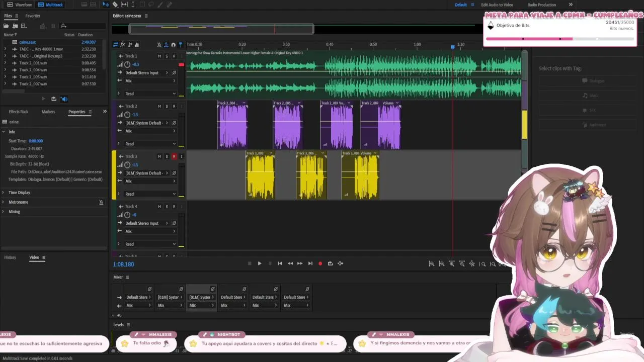Zoom out amplitude icon in zoom controls

point(442,263)
